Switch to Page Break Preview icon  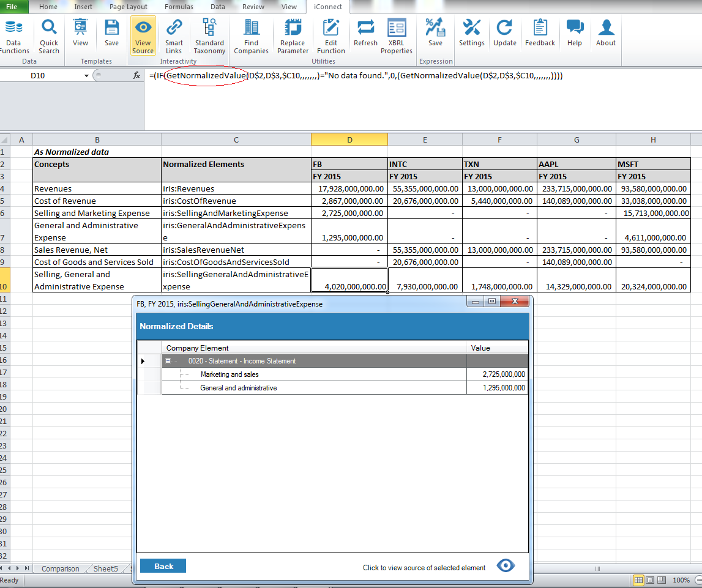tap(661, 580)
